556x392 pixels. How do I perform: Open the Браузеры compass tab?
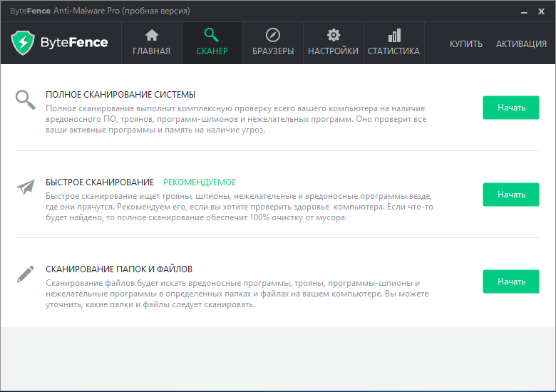[x=273, y=43]
